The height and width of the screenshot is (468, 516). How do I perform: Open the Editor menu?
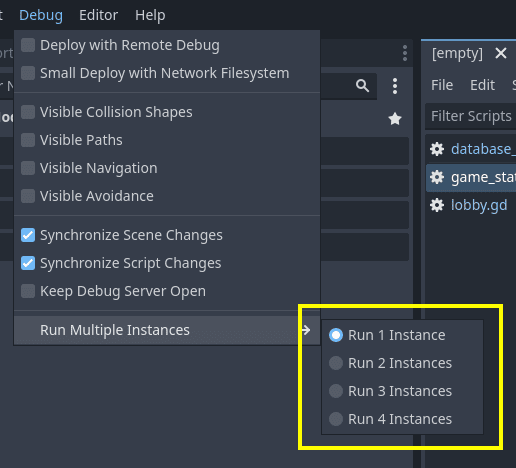(98, 15)
